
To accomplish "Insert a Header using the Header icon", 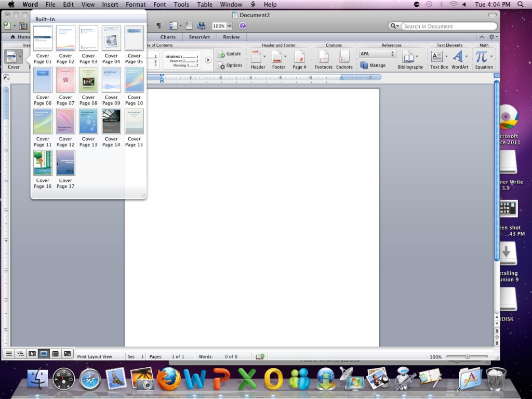I will [x=256, y=57].
